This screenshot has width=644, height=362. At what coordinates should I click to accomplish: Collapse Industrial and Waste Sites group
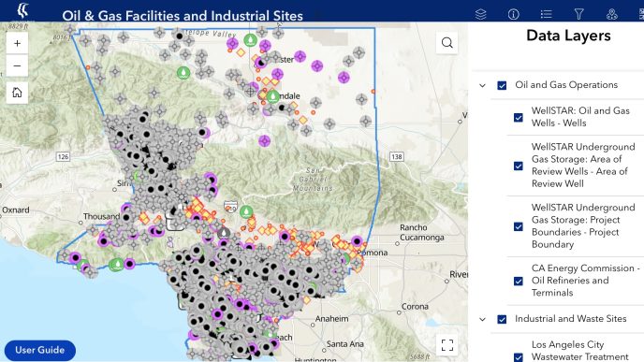pyautogui.click(x=483, y=319)
